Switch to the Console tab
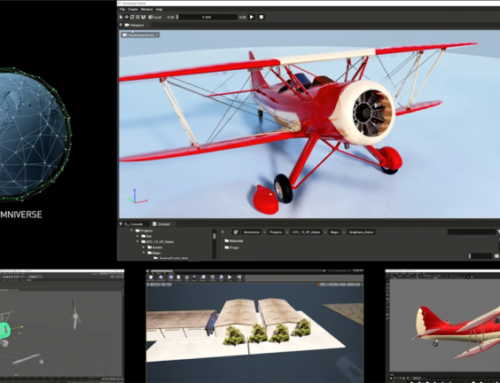The height and width of the screenshot is (383, 500). coord(134,224)
